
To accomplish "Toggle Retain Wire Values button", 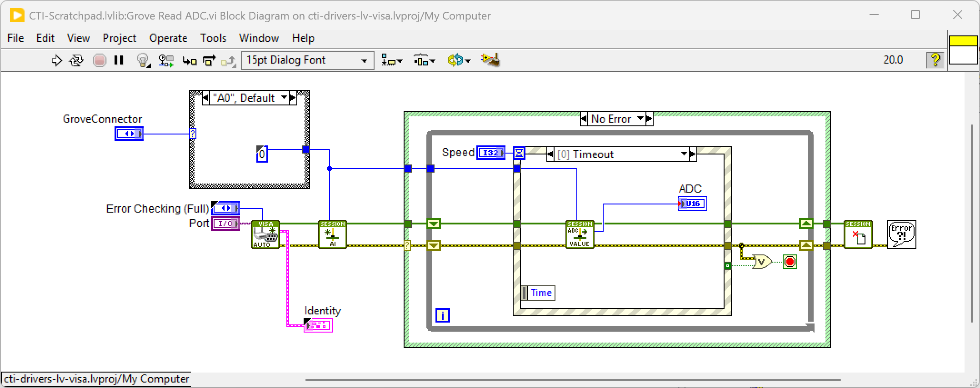I will (x=166, y=60).
